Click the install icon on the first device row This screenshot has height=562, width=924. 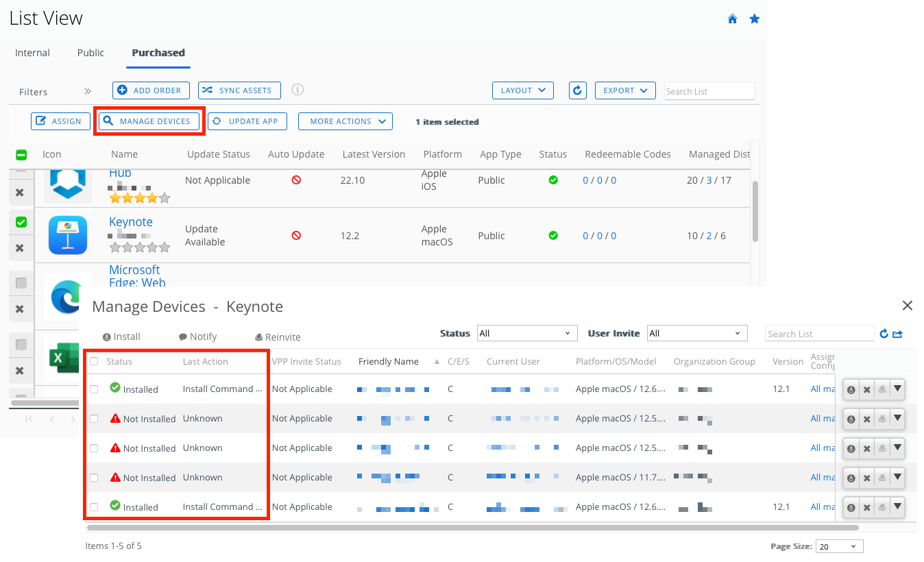pyautogui.click(x=850, y=389)
